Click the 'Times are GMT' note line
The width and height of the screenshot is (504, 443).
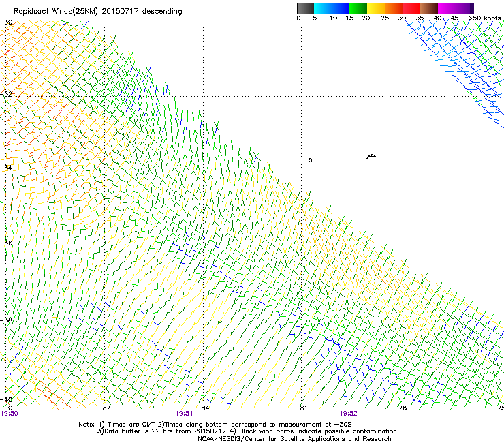click(215, 425)
